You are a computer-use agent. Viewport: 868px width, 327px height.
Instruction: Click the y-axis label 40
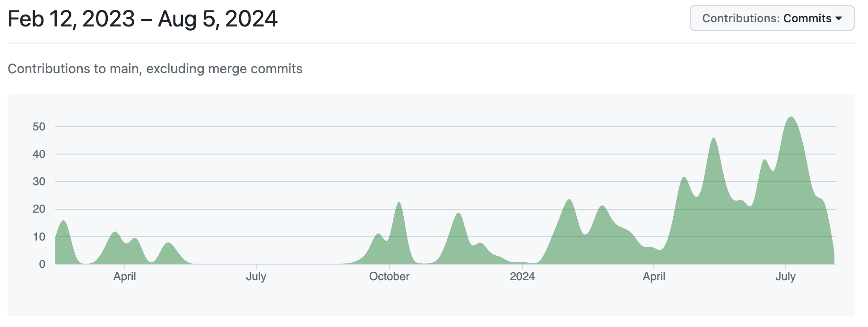click(x=39, y=154)
